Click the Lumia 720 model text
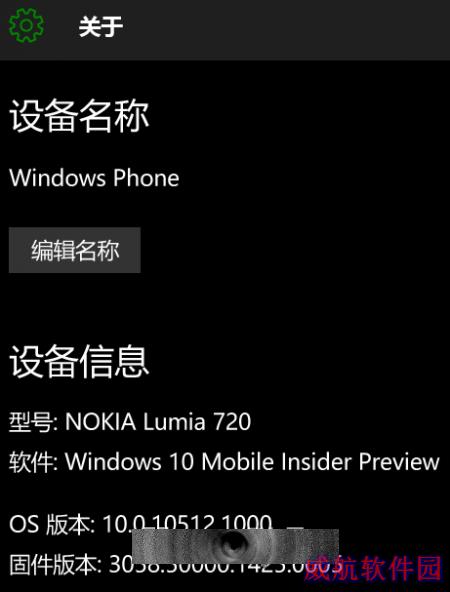The image size is (450, 592). 197,422
